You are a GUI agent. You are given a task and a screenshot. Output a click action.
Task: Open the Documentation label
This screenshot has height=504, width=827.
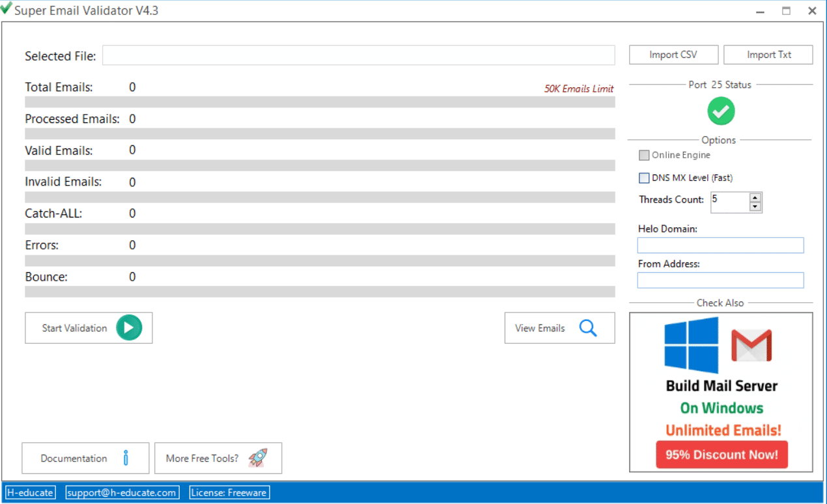point(74,458)
